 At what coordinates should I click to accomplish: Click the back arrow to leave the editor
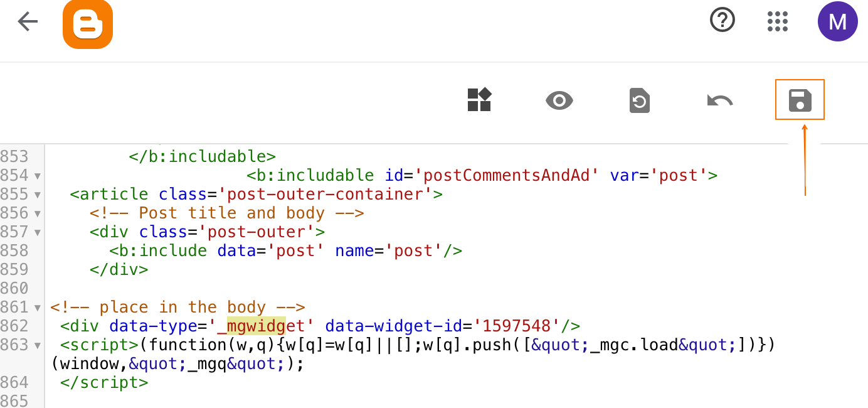[28, 23]
